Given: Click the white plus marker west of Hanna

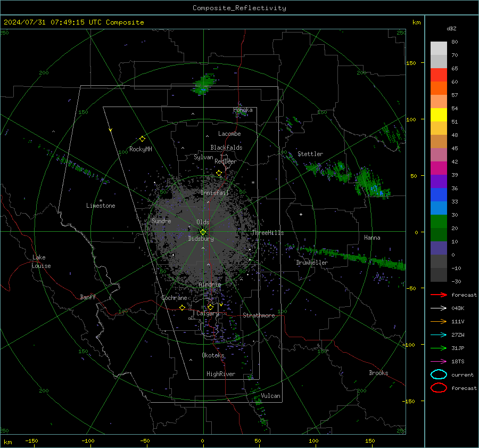Looking at the screenshot, I should 301,214.
